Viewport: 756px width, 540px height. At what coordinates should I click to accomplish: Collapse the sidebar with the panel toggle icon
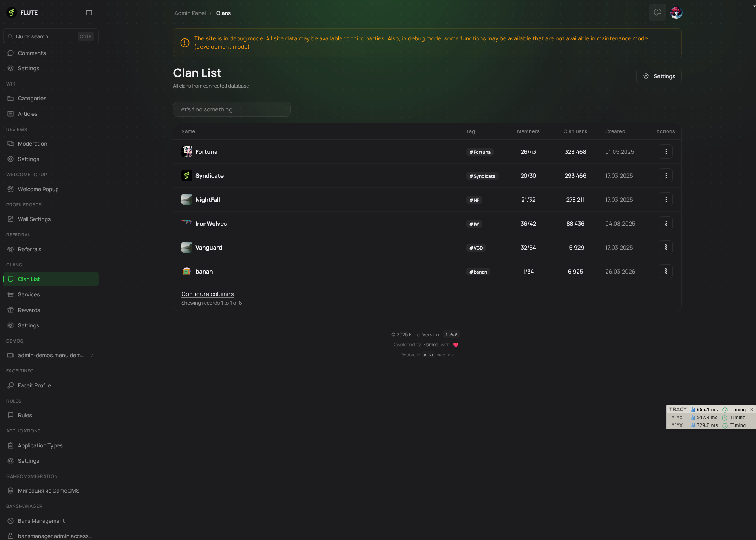(89, 13)
